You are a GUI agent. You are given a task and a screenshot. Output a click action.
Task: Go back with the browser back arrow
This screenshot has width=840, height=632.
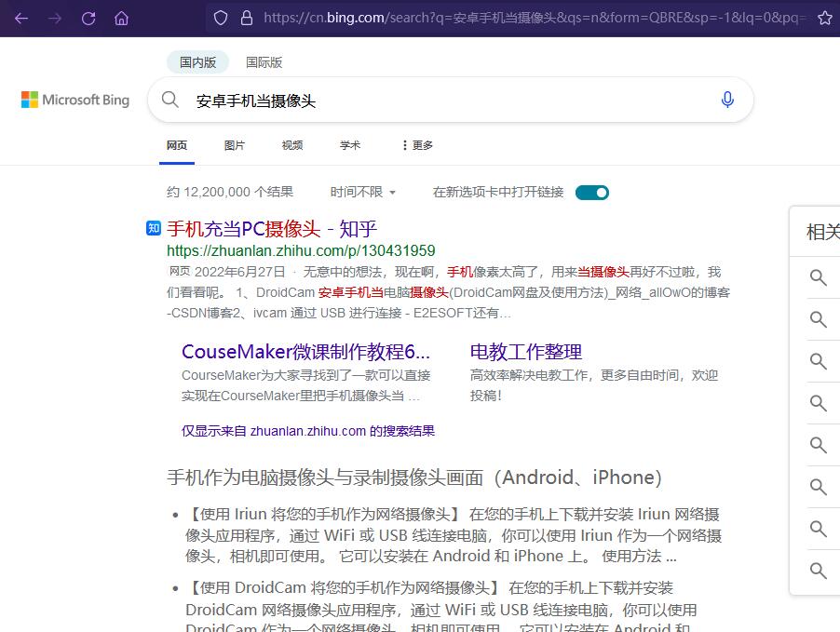click(21, 19)
